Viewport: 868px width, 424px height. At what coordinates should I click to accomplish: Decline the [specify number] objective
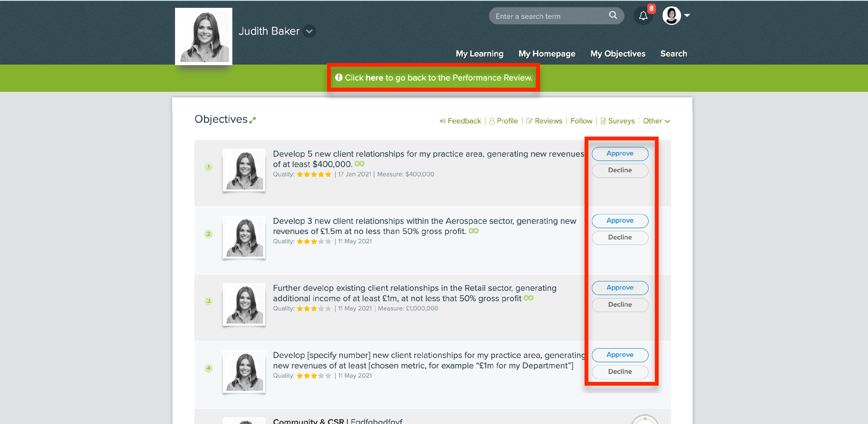point(620,372)
